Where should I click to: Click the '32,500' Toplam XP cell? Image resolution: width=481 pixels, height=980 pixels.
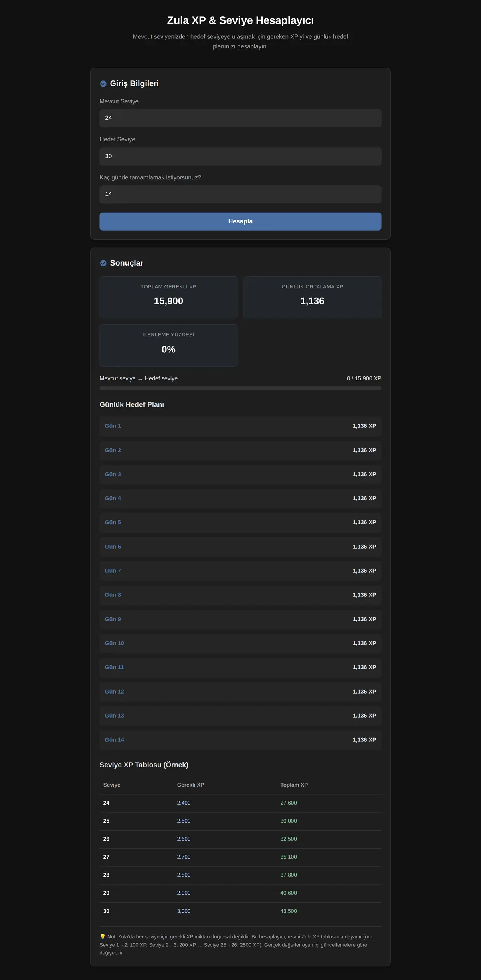289,839
